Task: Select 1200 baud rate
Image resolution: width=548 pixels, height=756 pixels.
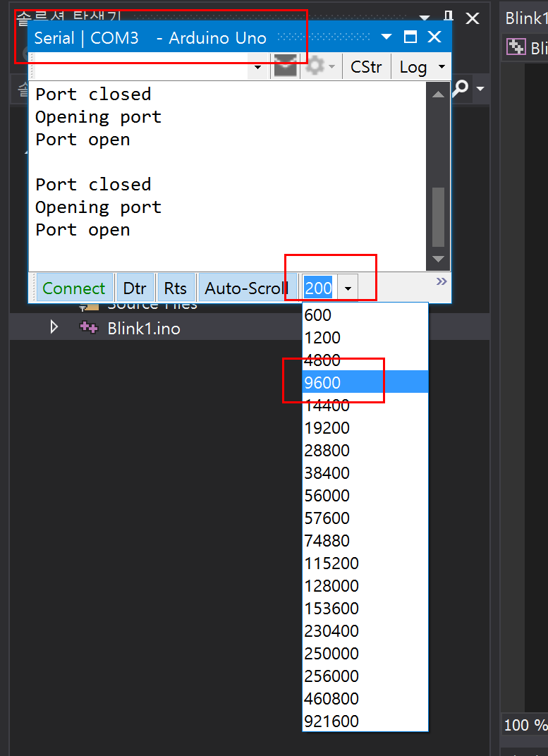Action: 365,338
